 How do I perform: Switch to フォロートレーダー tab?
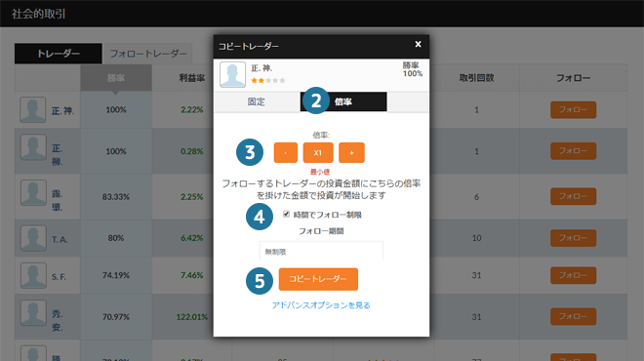[x=148, y=54]
